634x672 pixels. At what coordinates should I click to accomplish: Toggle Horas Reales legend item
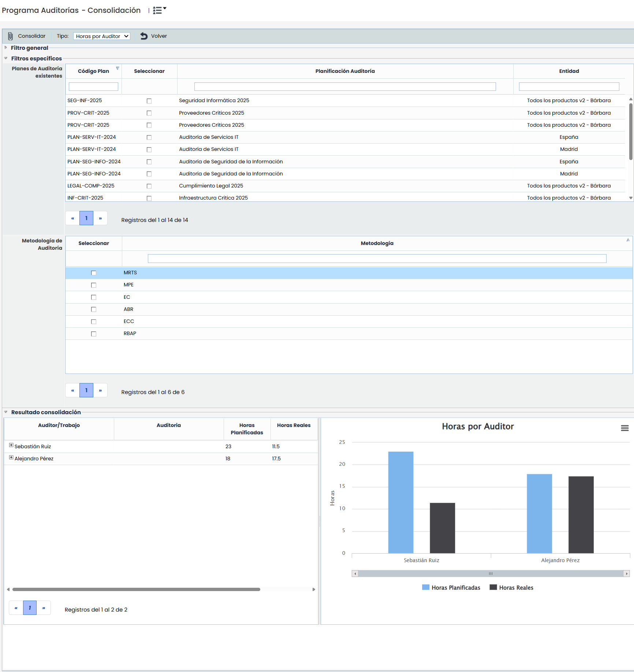511,588
